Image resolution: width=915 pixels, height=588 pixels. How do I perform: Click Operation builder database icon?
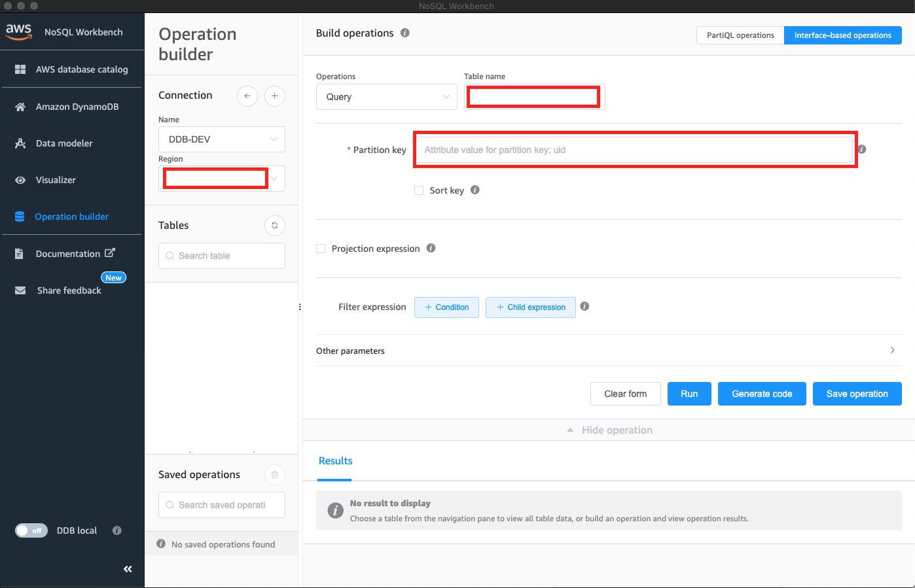20,216
